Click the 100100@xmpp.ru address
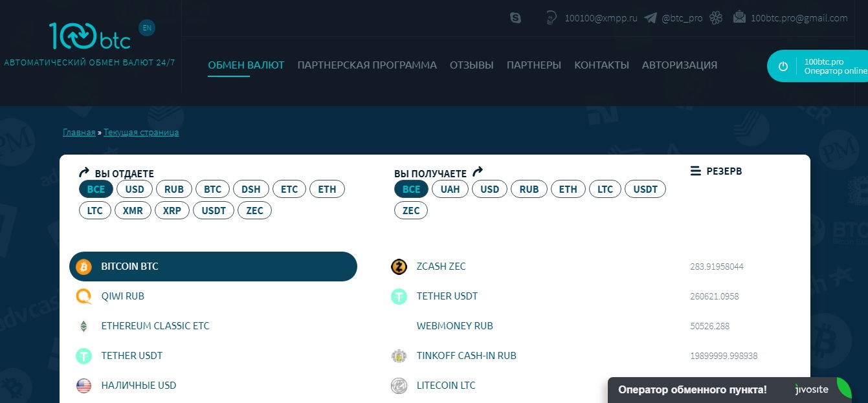Viewport: 868px width, 403px height. (601, 18)
